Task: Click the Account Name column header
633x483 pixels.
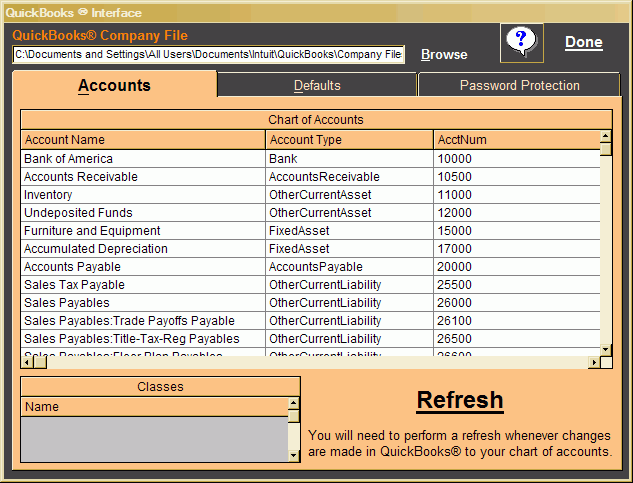Action: (143, 140)
